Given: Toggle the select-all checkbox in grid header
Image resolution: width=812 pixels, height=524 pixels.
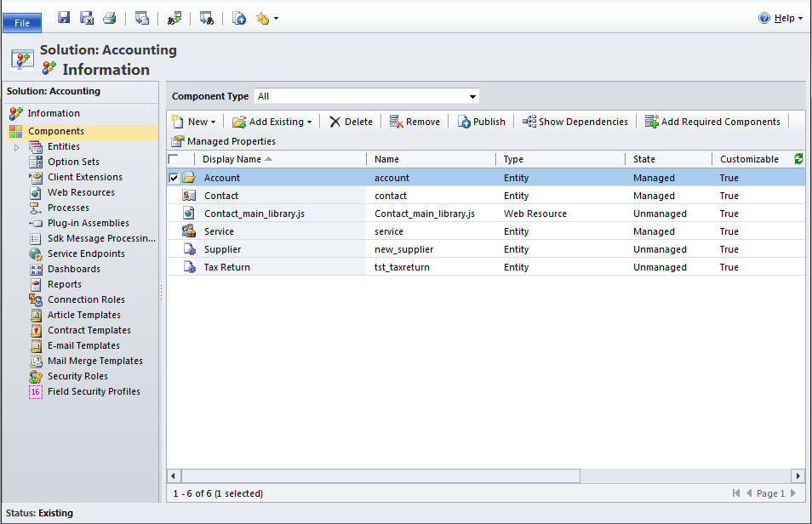Looking at the screenshot, I should point(174,159).
